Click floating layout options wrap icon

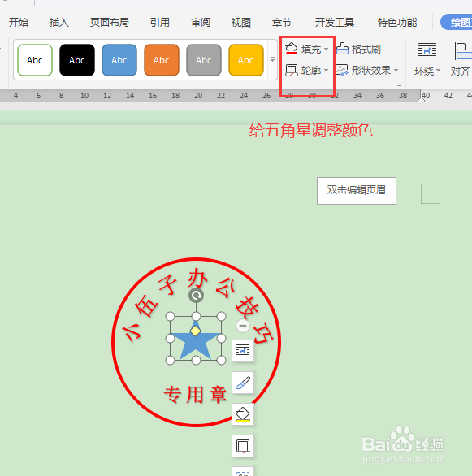point(243,351)
